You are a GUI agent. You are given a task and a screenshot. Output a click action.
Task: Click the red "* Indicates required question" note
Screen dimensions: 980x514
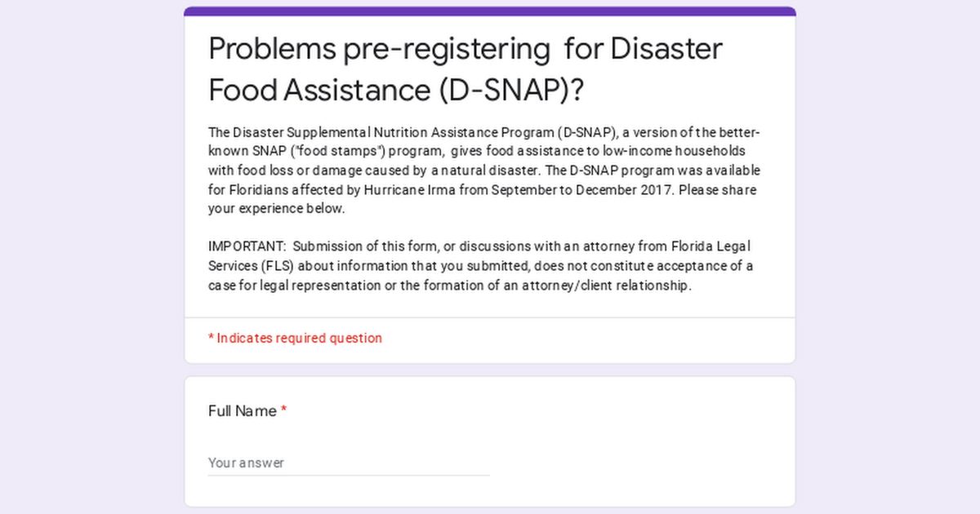295,338
